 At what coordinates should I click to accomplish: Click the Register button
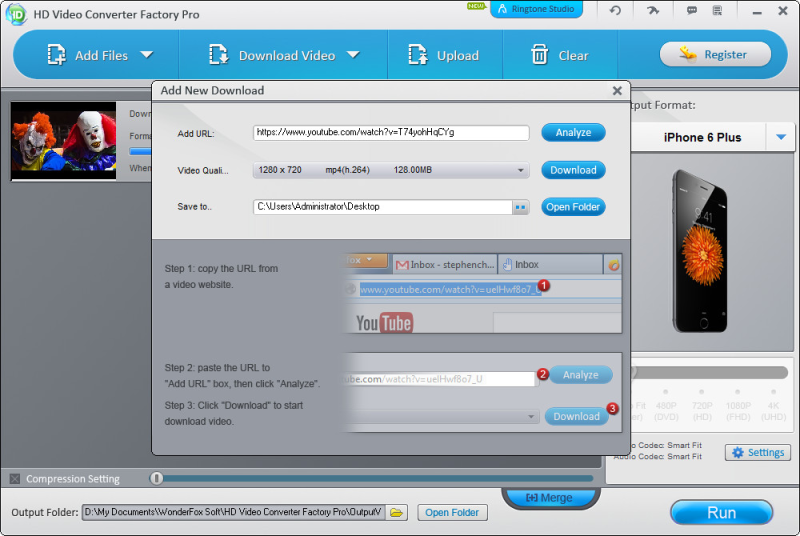715,55
